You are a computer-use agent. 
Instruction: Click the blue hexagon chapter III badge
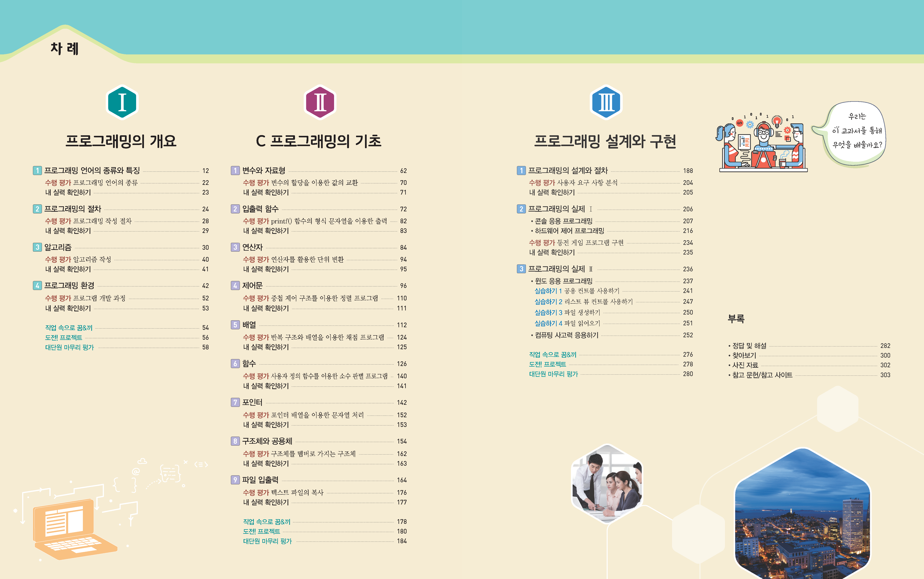606,102
